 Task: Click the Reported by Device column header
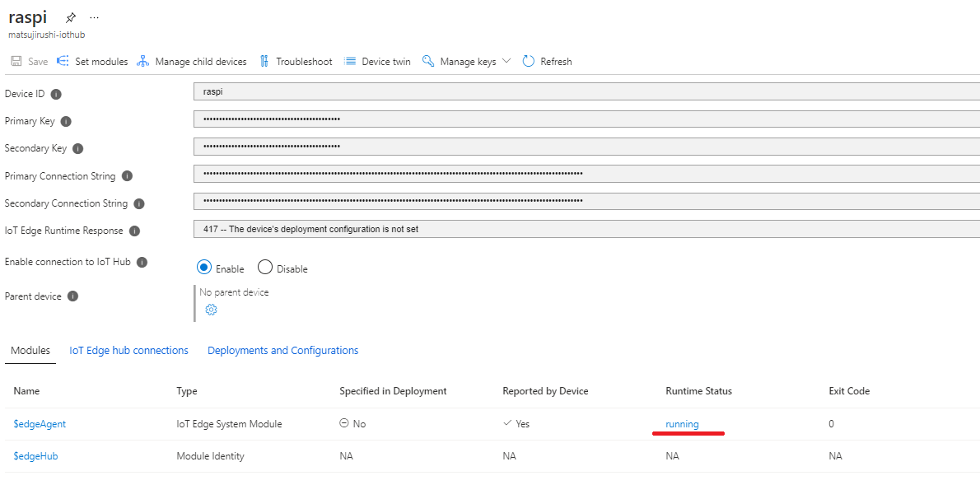point(546,391)
